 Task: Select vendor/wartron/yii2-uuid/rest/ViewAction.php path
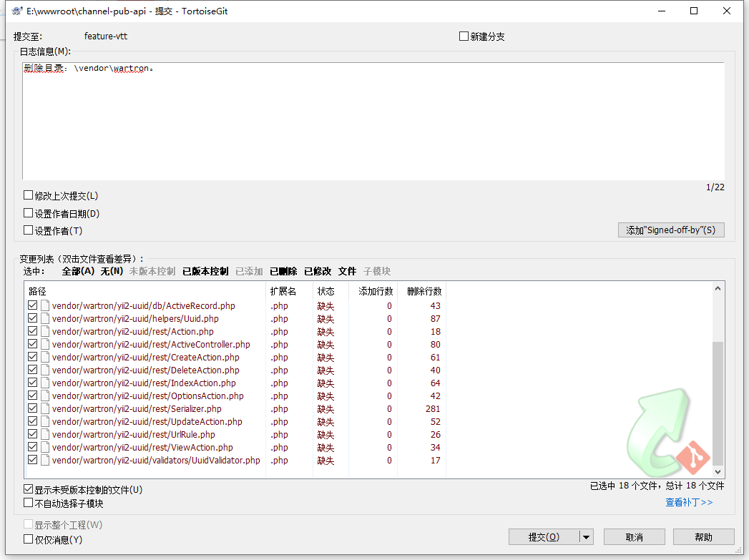point(142,447)
